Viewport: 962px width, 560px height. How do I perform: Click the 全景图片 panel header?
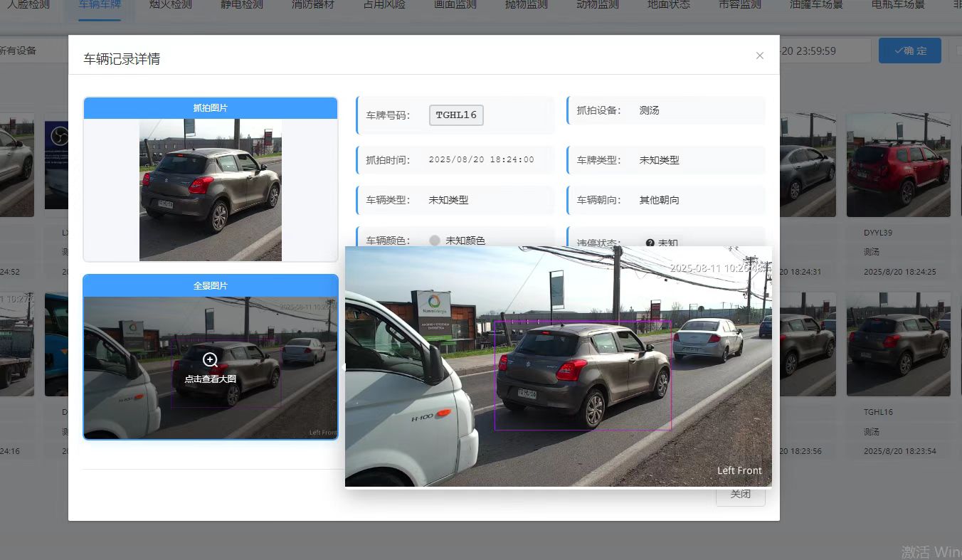pos(211,286)
